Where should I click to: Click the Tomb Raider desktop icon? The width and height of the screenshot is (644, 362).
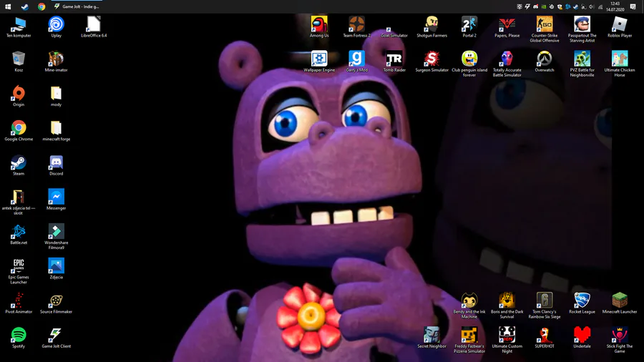click(x=394, y=62)
